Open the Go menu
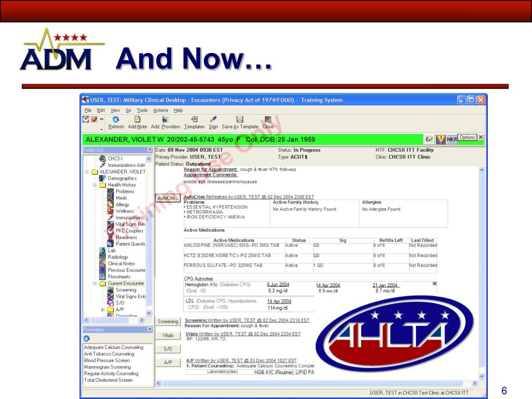 pos(128,110)
